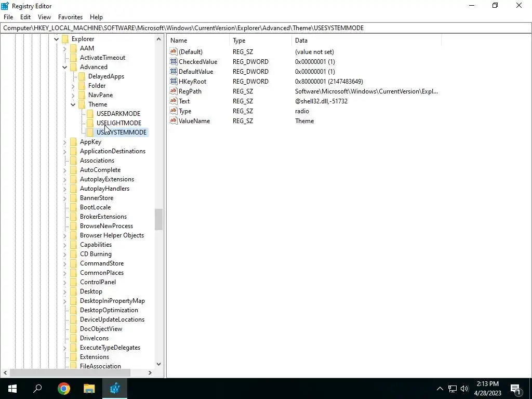Collapse the Advanced key
Image resolution: width=532 pixels, height=399 pixels.
[65, 67]
